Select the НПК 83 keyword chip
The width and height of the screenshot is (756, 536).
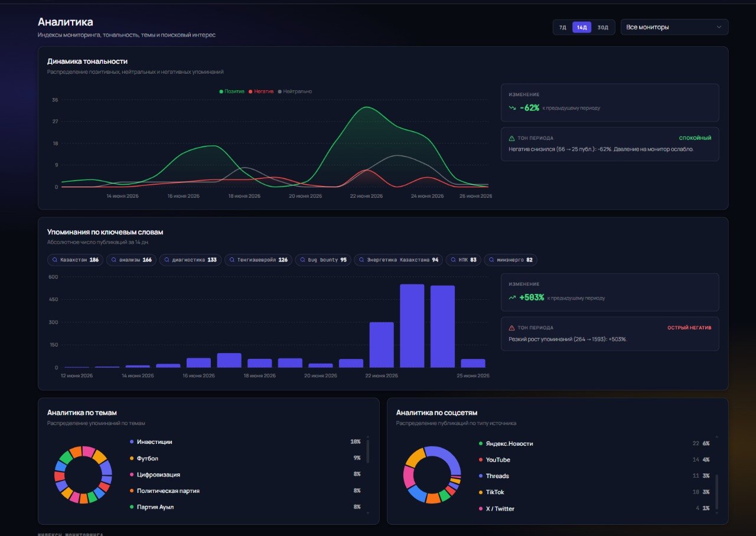(464, 260)
